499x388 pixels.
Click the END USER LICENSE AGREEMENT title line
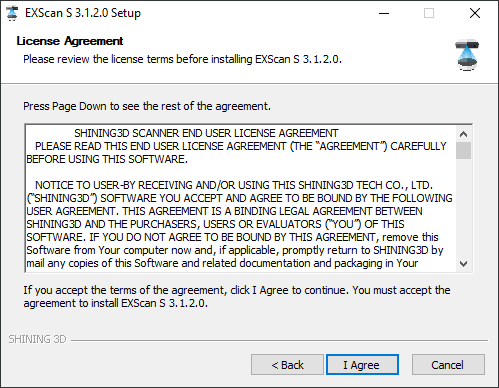click(206, 133)
